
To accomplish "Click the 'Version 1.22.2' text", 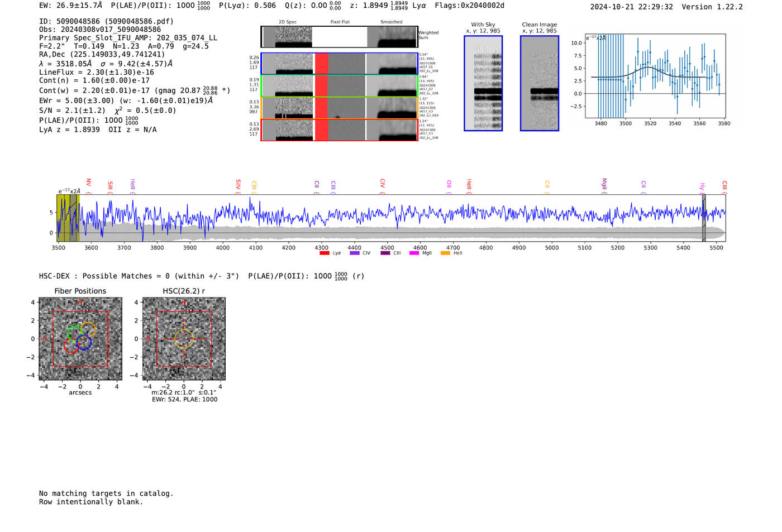I will pyautogui.click(x=712, y=7).
